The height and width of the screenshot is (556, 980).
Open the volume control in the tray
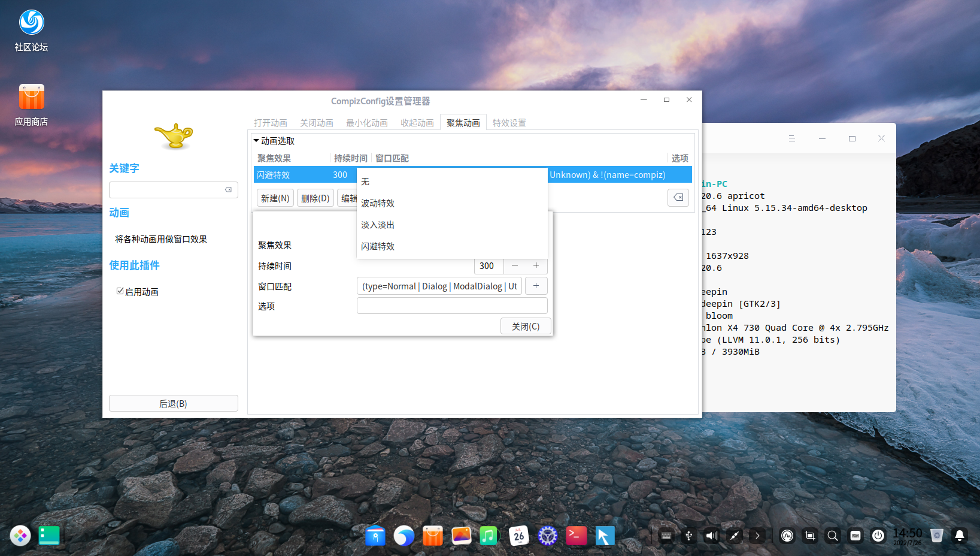712,536
